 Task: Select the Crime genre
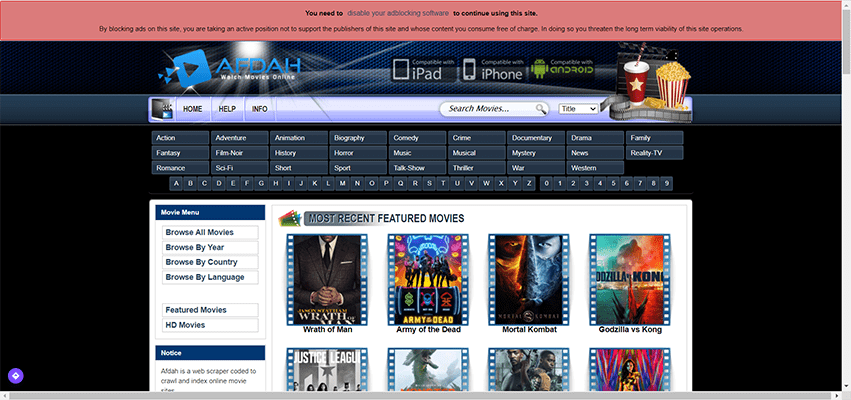477,138
